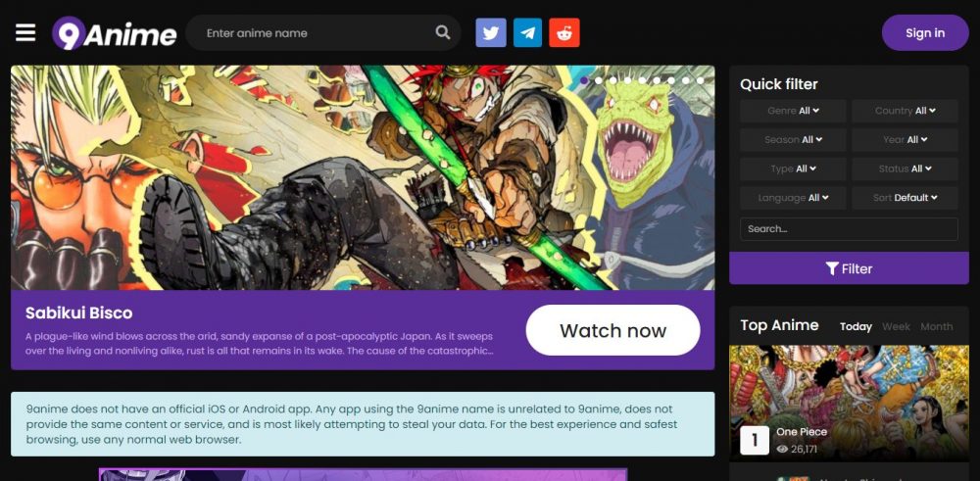Expand the Genre filter dropdown

click(x=793, y=112)
